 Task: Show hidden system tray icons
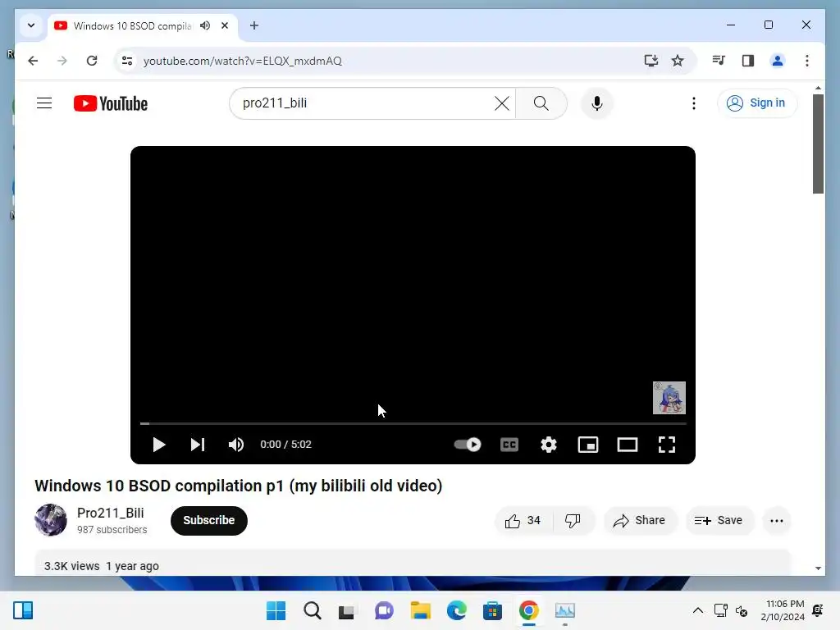coord(698,610)
